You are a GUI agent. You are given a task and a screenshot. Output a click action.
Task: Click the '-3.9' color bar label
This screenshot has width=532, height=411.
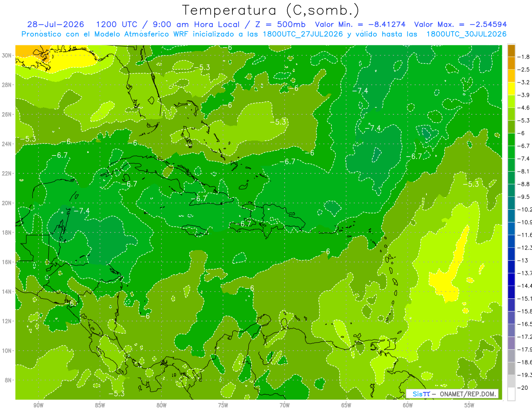pyautogui.click(x=524, y=95)
